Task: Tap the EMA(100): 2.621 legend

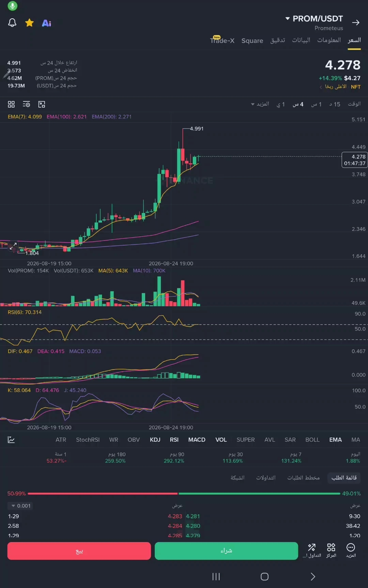Action: pos(66,117)
